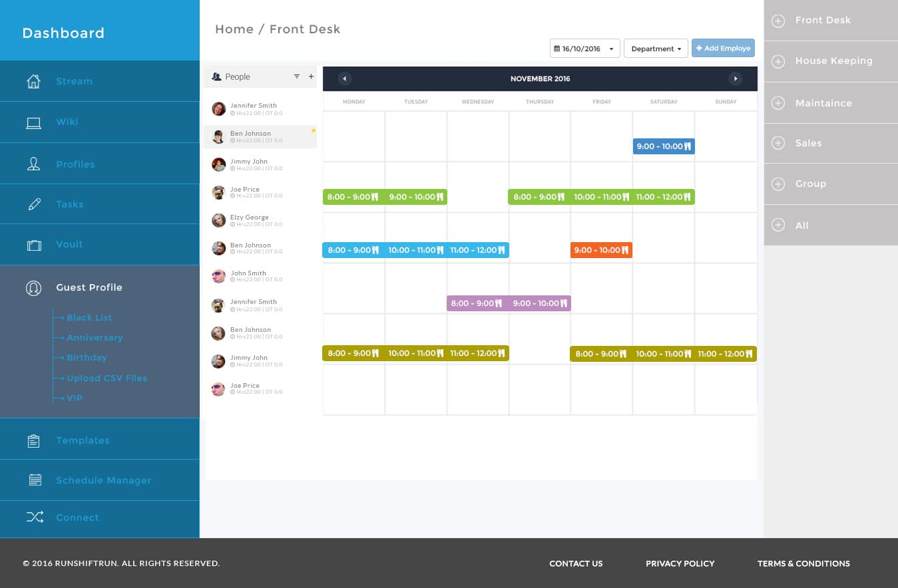This screenshot has height=588, width=898.
Task: Click the Add Employe button
Action: (x=723, y=48)
